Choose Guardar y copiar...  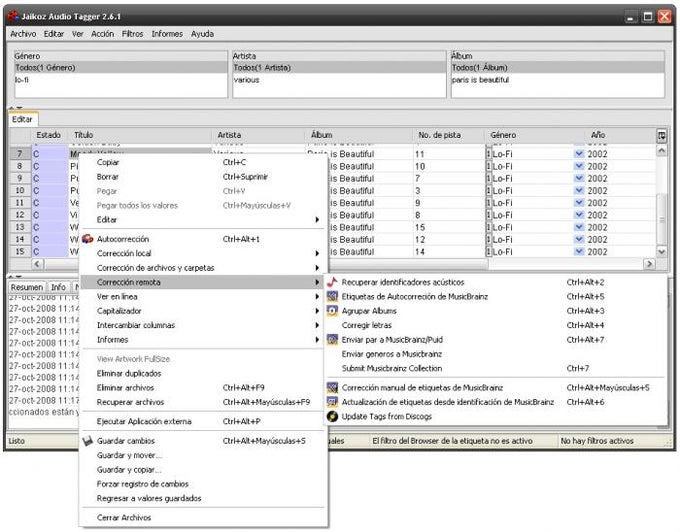pyautogui.click(x=203, y=470)
